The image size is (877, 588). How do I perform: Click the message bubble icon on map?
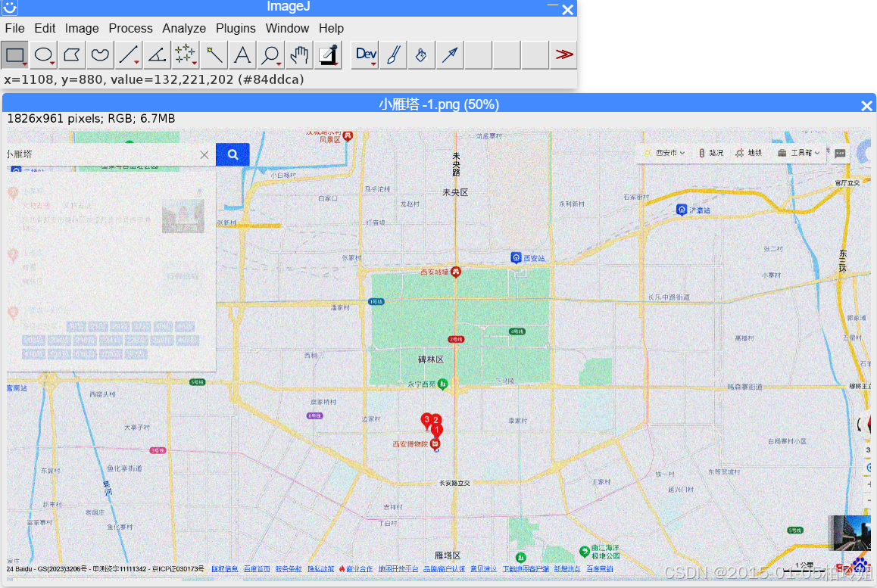(x=840, y=153)
